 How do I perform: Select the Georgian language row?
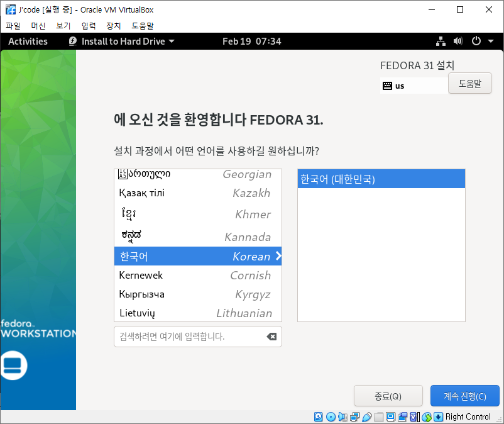click(x=198, y=174)
